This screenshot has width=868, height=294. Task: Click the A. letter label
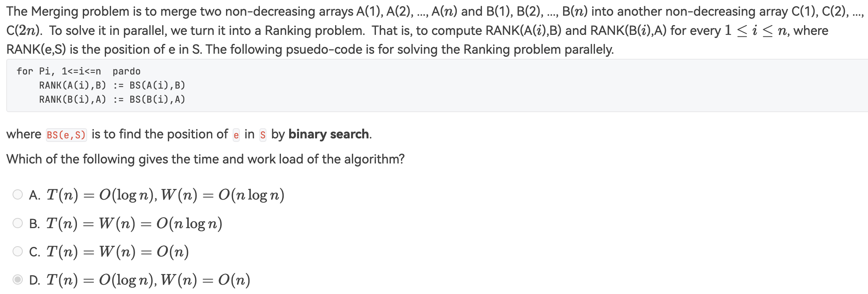35,195
